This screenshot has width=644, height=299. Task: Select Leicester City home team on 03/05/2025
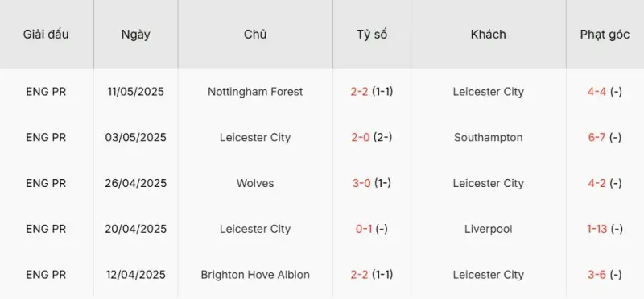255,137
